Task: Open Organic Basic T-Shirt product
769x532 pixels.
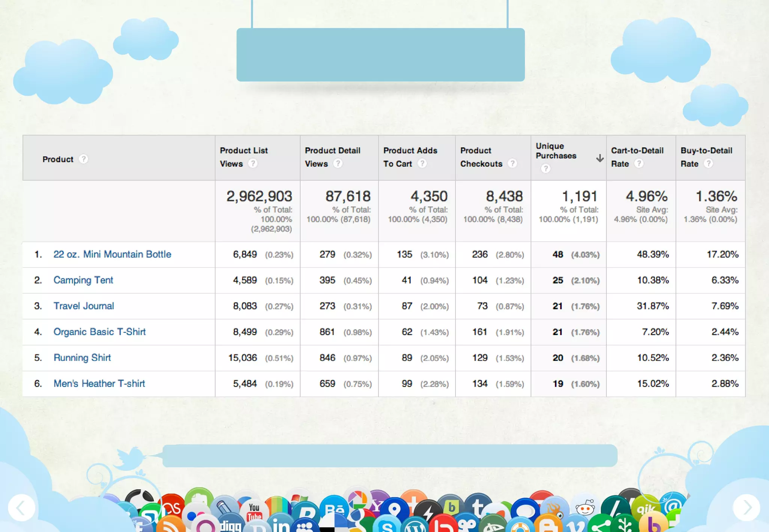Action: tap(100, 332)
